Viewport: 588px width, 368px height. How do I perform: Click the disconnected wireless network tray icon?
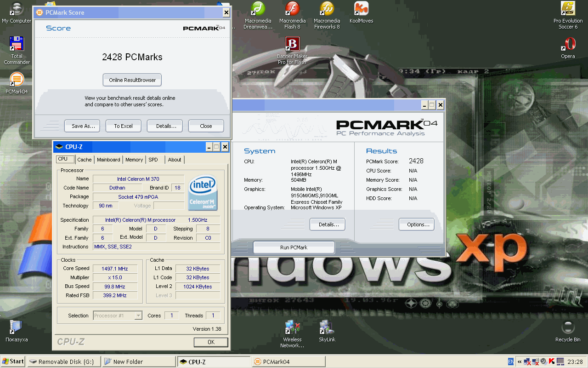pyautogui.click(x=536, y=362)
